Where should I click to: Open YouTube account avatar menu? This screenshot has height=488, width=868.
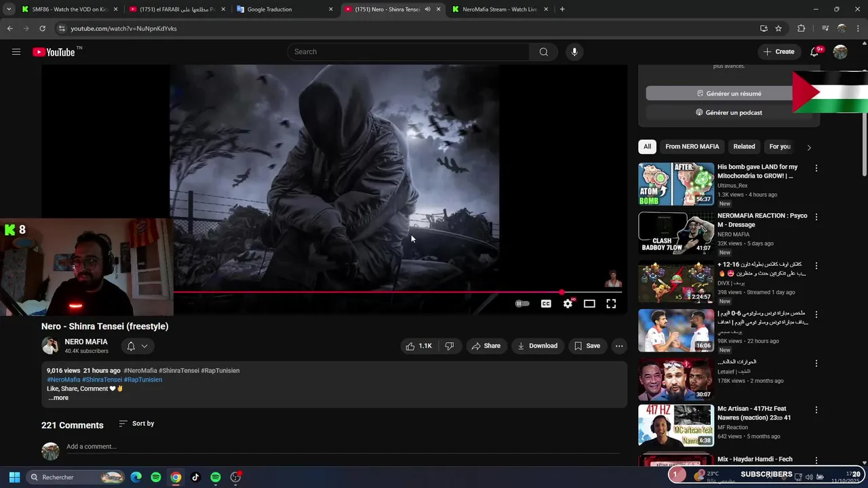[x=840, y=52]
